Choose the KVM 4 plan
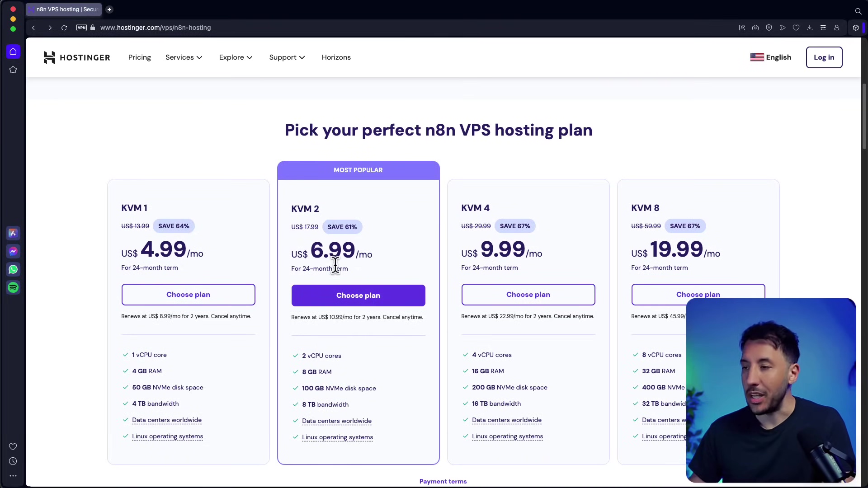Screen dimensions: 868x488 [x=528, y=295]
